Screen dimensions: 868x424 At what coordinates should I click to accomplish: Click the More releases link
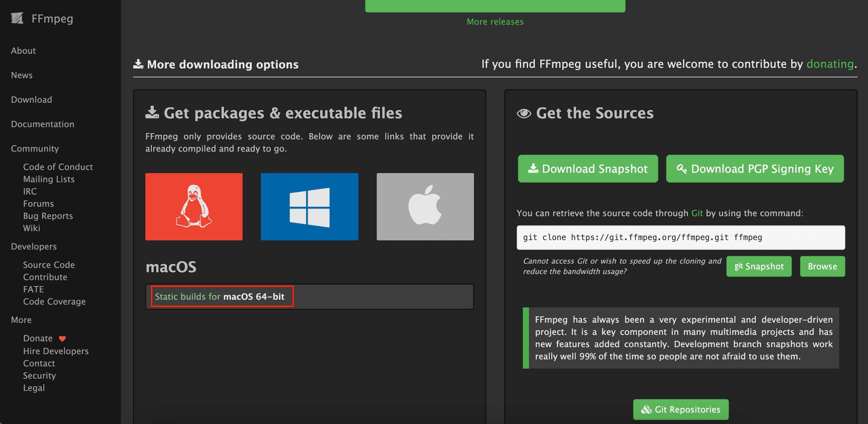pyautogui.click(x=495, y=21)
